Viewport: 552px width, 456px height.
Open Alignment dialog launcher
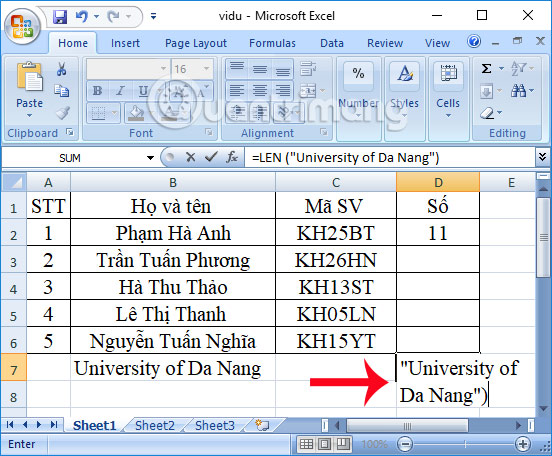tap(324, 133)
